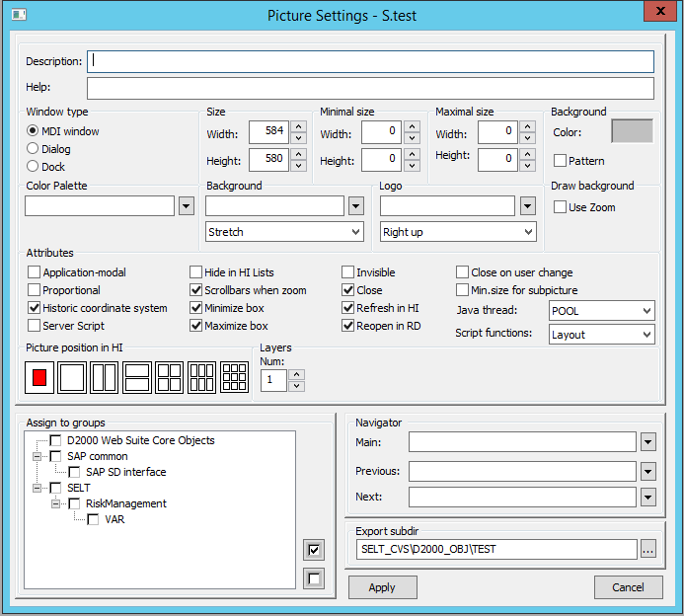Screen dimensions: 684x616
Task: Choose the two-column picture position layout
Action: point(105,377)
